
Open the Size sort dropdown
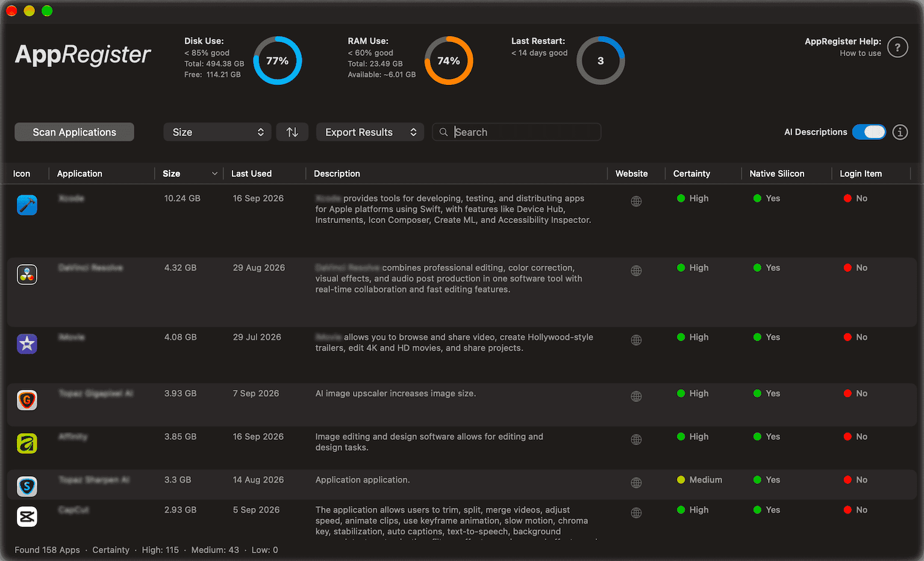[217, 132]
